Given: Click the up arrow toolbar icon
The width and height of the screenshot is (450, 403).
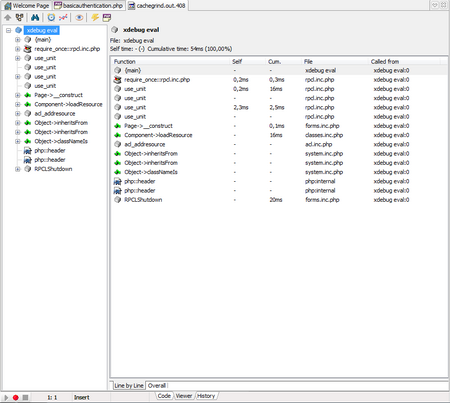Looking at the screenshot, I should click(x=8, y=18).
